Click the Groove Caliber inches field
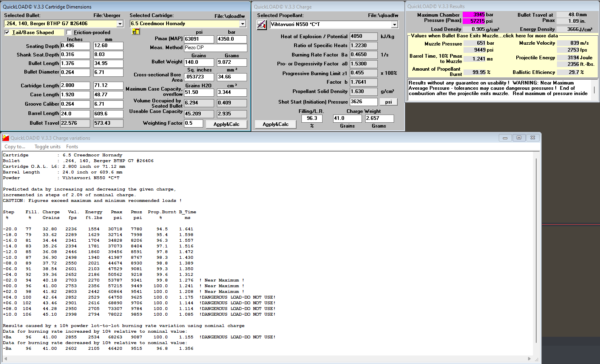Screen dimensions: 600x364 click(75, 104)
